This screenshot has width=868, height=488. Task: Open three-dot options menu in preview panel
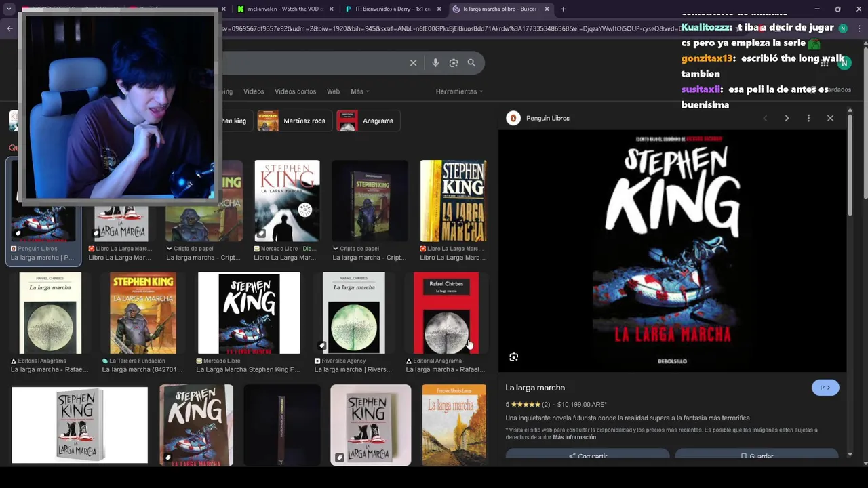[x=808, y=118]
